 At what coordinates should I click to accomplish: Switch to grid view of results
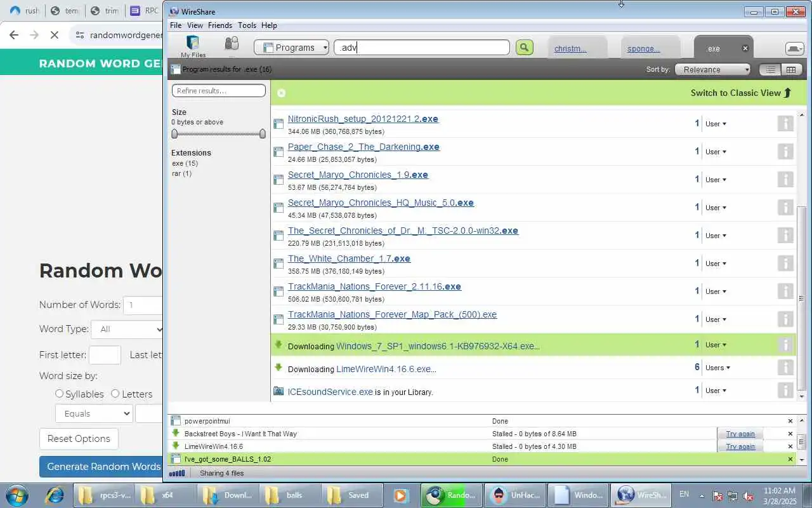point(790,70)
